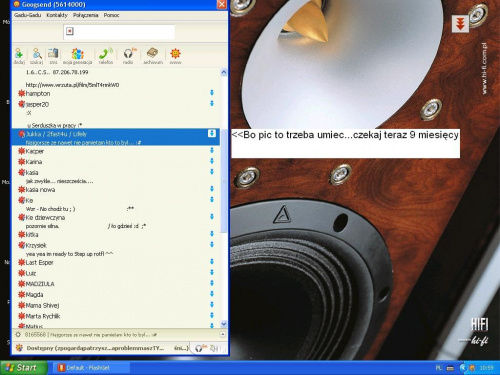The width and height of the screenshot is (500, 375).
Task: Click the status icon beside Karina
Action: (22, 162)
